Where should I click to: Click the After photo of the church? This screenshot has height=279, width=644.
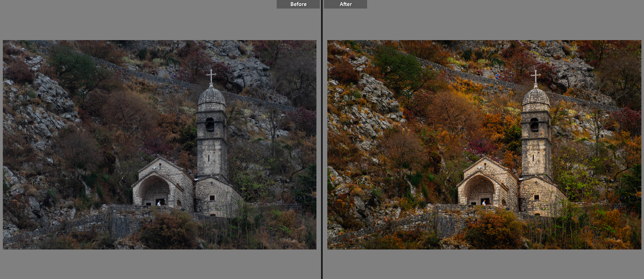[484, 145]
